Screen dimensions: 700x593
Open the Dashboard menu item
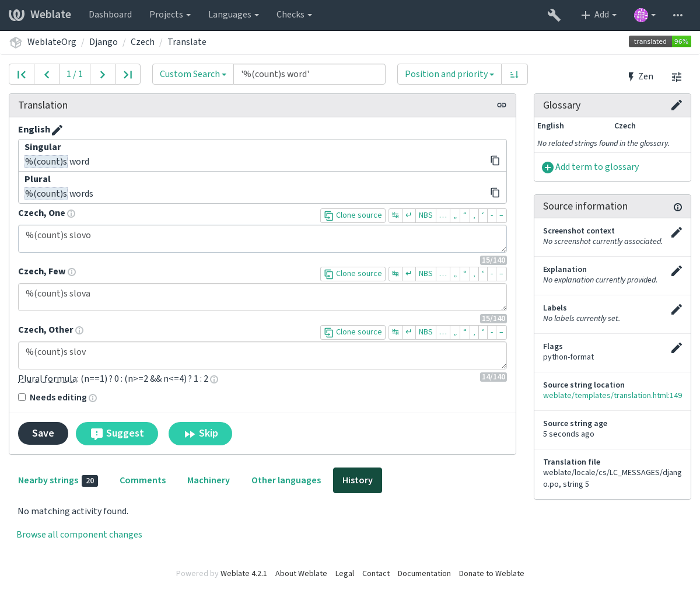coord(110,15)
